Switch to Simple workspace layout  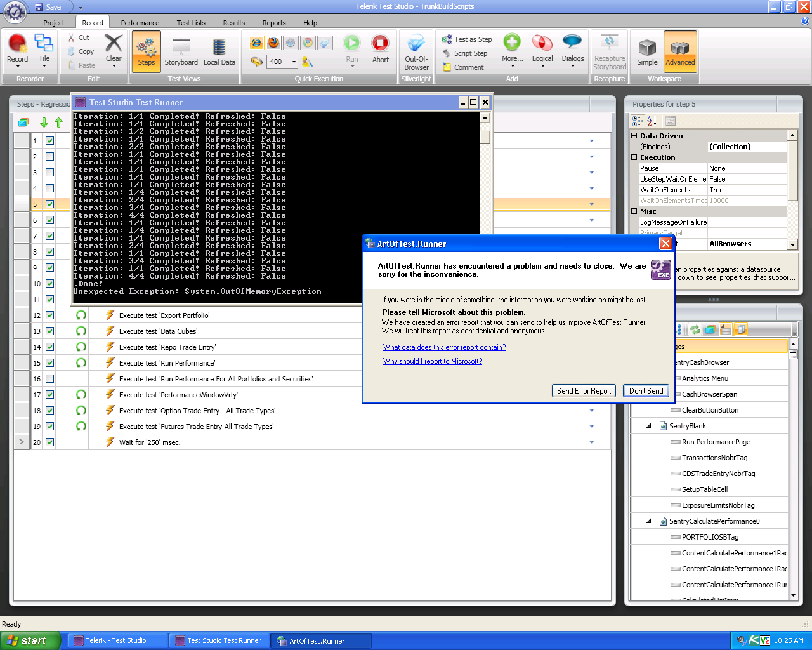pyautogui.click(x=647, y=51)
